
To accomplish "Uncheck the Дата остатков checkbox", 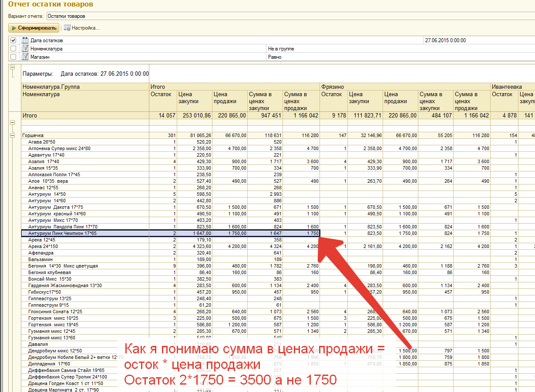I will (13, 40).
